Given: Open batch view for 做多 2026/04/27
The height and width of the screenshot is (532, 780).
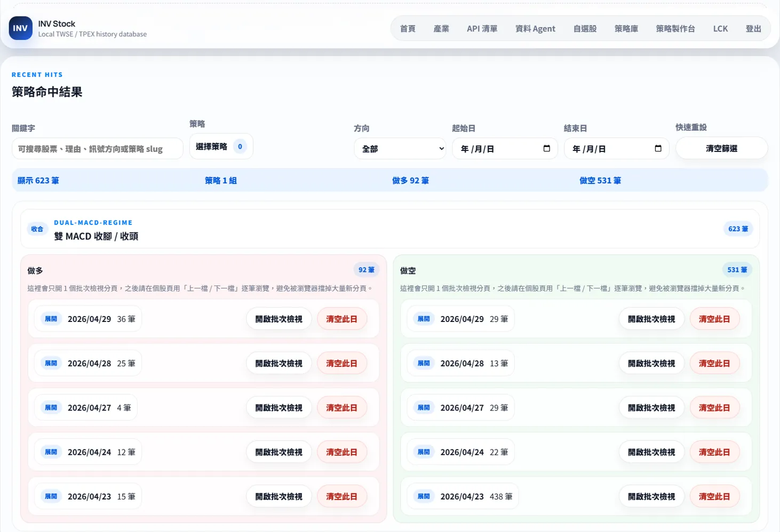Looking at the screenshot, I should 278,408.
